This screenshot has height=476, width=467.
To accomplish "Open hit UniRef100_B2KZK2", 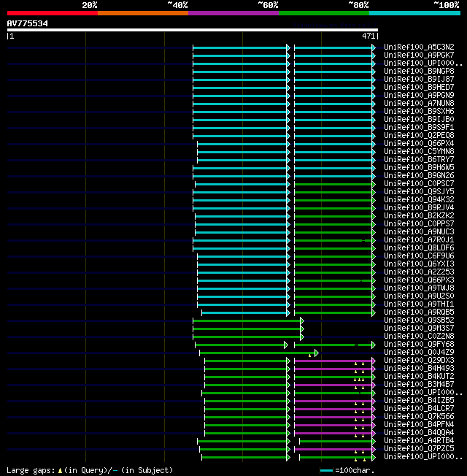I will (x=419, y=216).
